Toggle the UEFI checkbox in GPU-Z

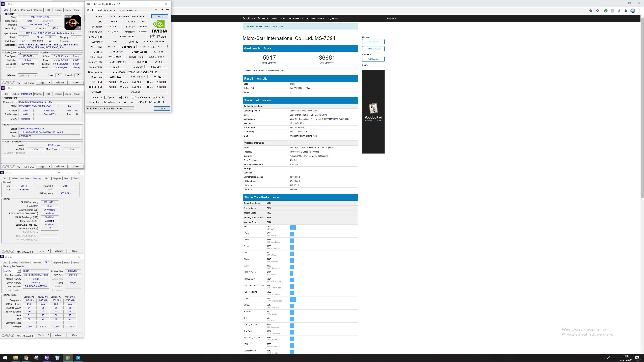(x=159, y=37)
